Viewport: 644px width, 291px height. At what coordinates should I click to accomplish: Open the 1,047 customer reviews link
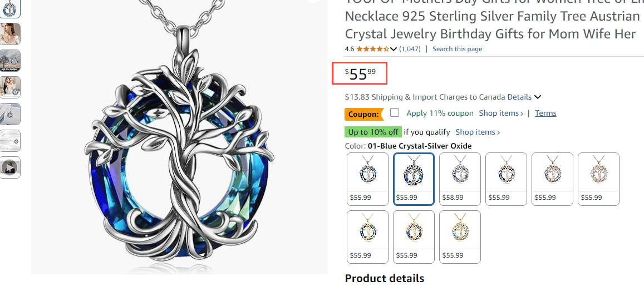pyautogui.click(x=410, y=49)
